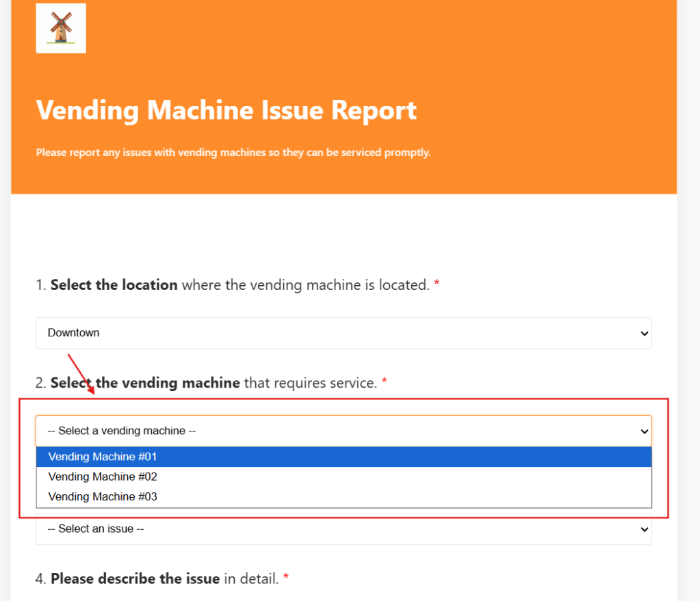700x601 pixels.
Task: Click the bold "Select the location" label
Action: 114,284
